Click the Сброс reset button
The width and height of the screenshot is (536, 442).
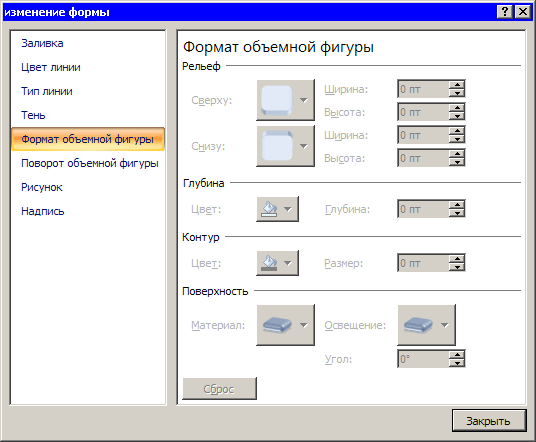[219, 389]
